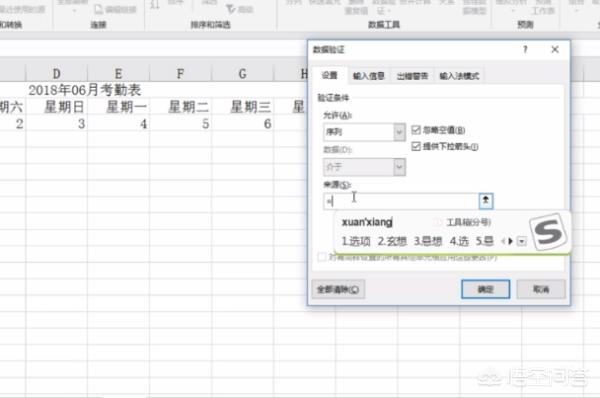Switch to the 输入信息 tab
The image size is (600, 398).
point(368,76)
